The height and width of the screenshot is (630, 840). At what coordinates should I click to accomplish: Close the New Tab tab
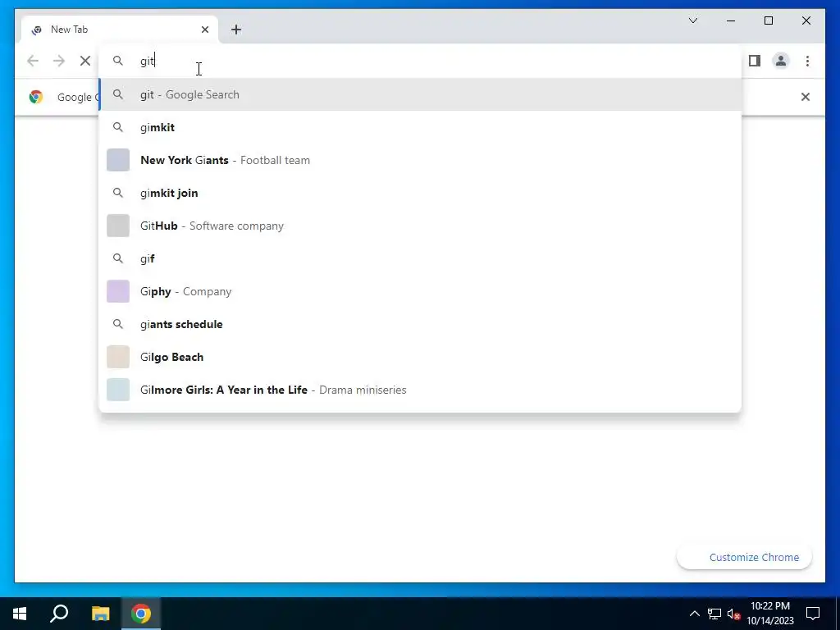coord(204,30)
